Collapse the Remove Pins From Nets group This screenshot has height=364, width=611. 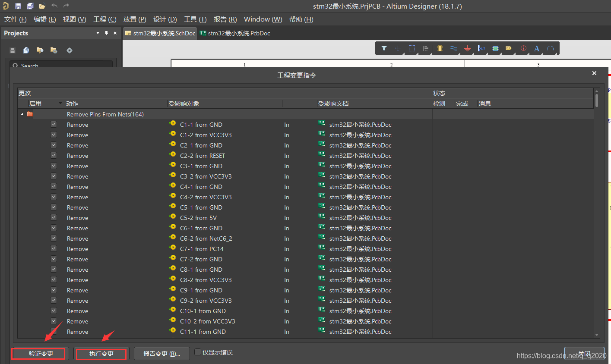coord(22,114)
